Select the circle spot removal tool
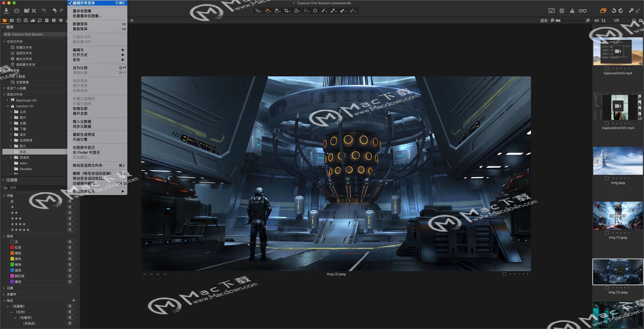Image resolution: width=644 pixels, height=329 pixels. [x=315, y=11]
